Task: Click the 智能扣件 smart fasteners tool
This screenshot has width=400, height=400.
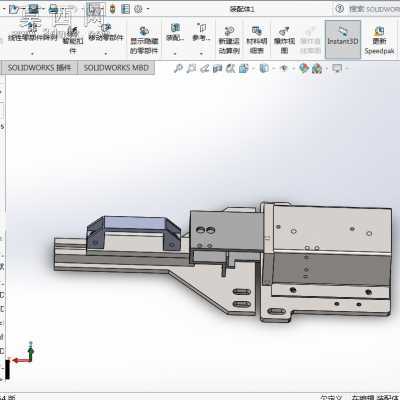Action: coord(73,40)
